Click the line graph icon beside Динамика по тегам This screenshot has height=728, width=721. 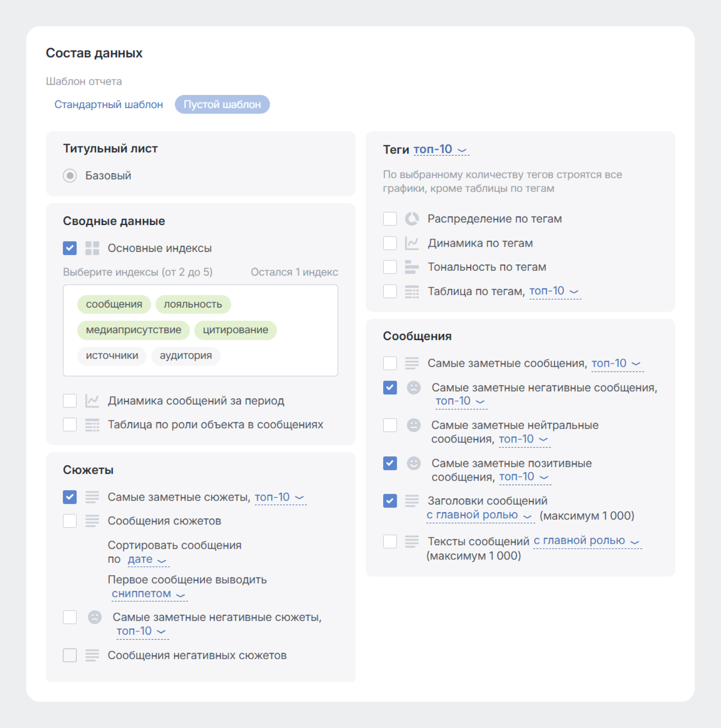412,243
